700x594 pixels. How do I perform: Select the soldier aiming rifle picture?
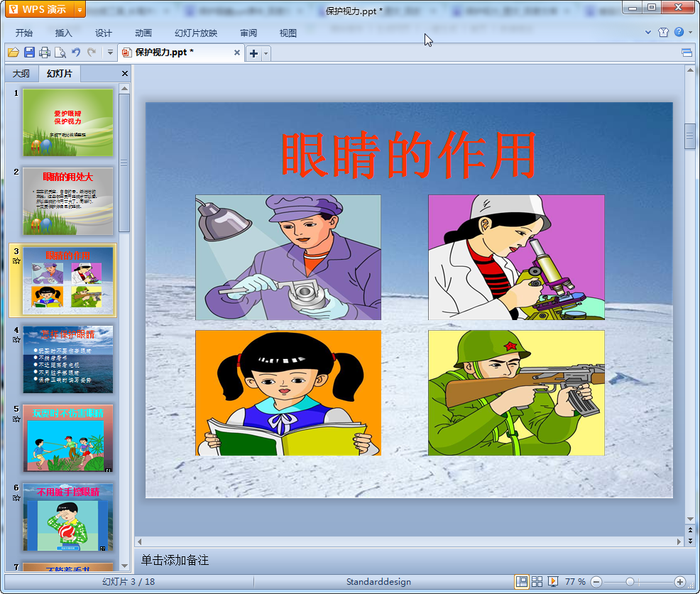(516, 392)
